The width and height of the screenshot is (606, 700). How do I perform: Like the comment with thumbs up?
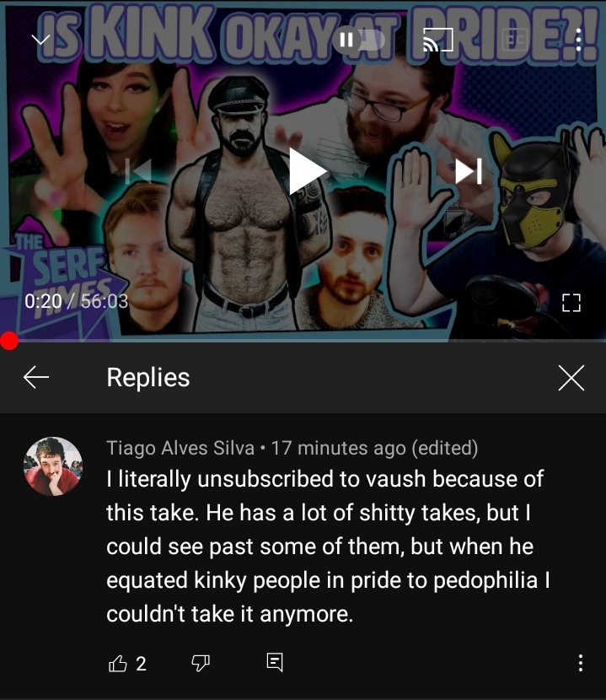[118, 664]
